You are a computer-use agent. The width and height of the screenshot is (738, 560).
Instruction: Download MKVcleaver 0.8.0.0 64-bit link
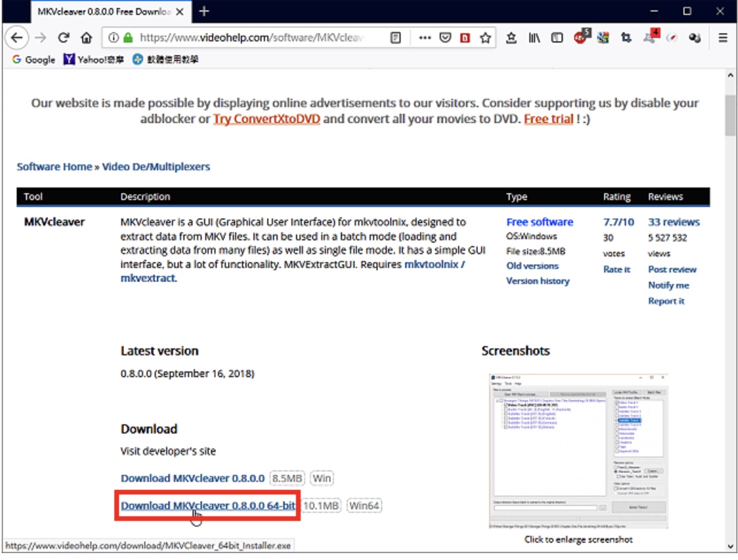(208, 506)
